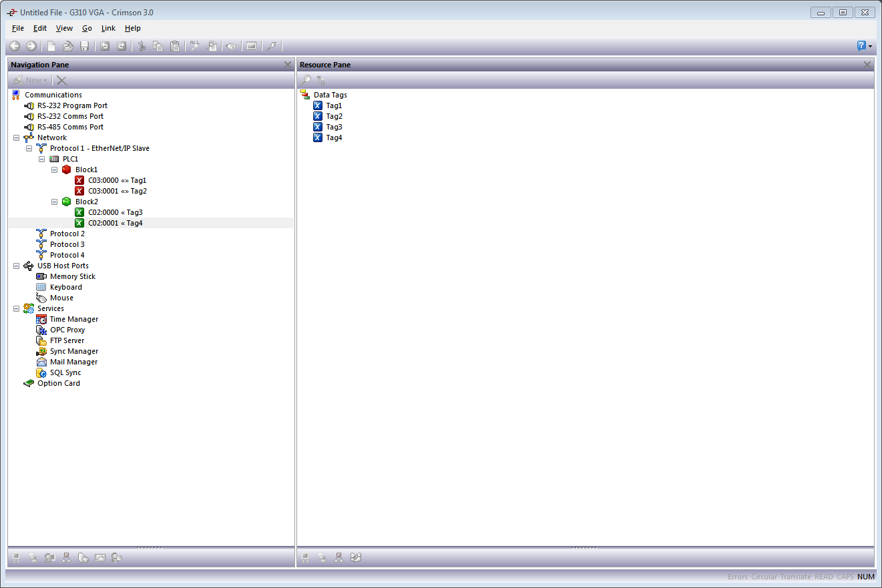
Task: Select Memory Stick under USB Host Ports
Action: pyautogui.click(x=73, y=276)
